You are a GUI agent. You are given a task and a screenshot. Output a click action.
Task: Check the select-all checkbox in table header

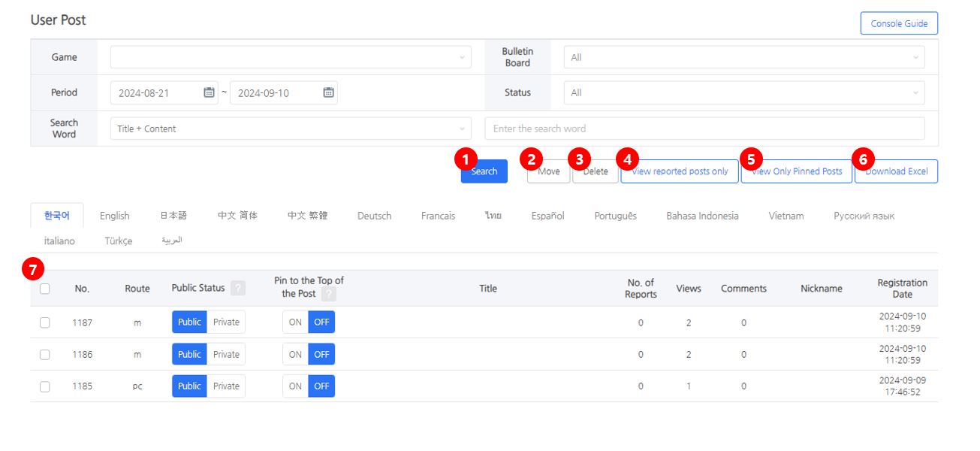pos(45,289)
